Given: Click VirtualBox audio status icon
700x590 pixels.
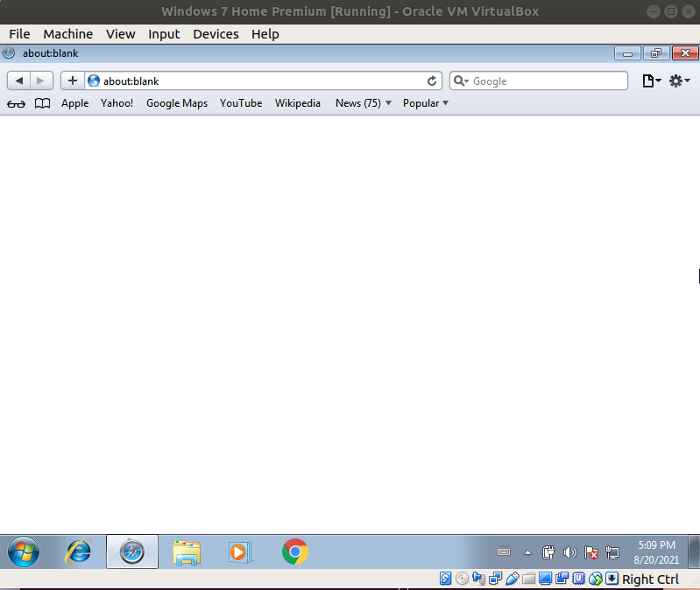Looking at the screenshot, I should [478, 579].
